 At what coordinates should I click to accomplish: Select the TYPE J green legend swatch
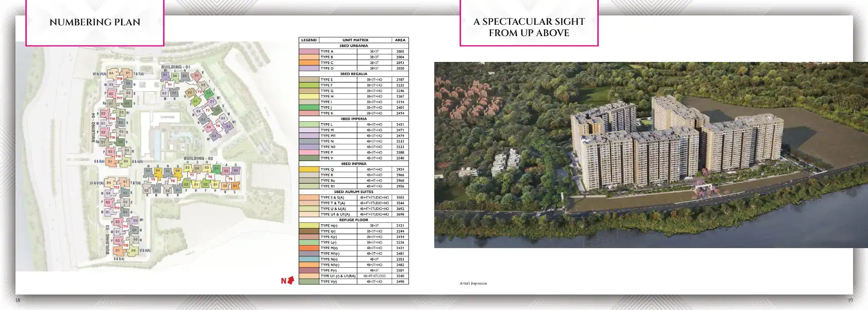coord(309,108)
